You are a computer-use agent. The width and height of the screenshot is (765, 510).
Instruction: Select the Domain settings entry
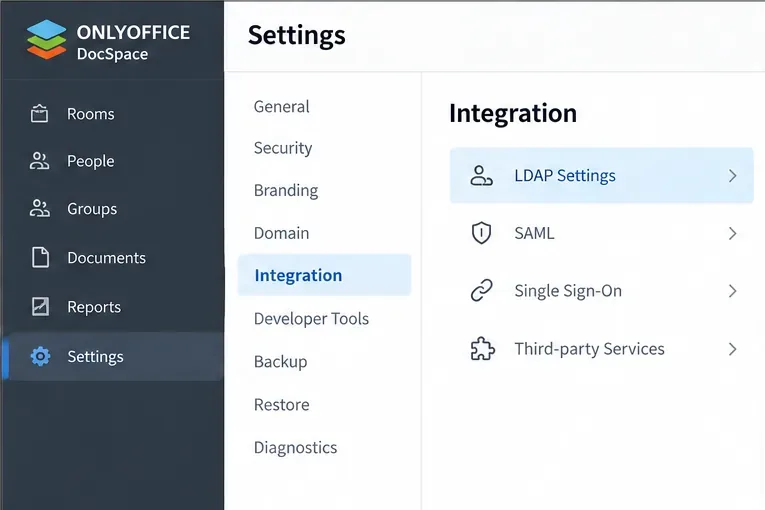282,233
